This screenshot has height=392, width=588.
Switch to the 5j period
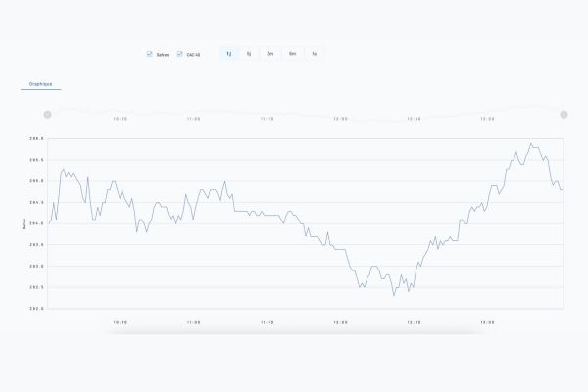tap(249, 54)
